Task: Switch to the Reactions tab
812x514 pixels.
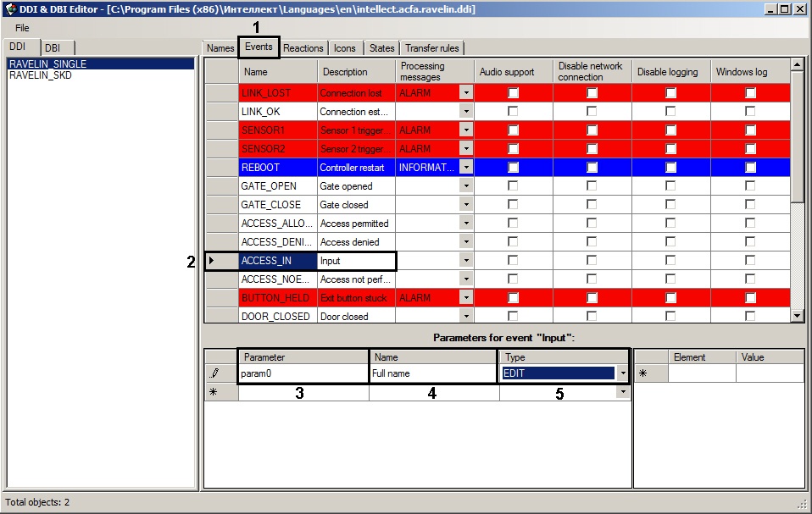Action: pos(303,48)
